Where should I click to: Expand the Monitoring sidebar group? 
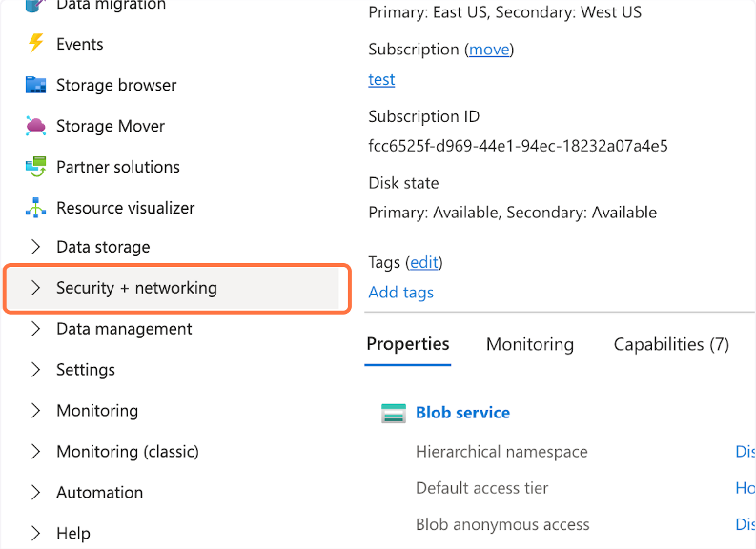pyautogui.click(x=36, y=411)
